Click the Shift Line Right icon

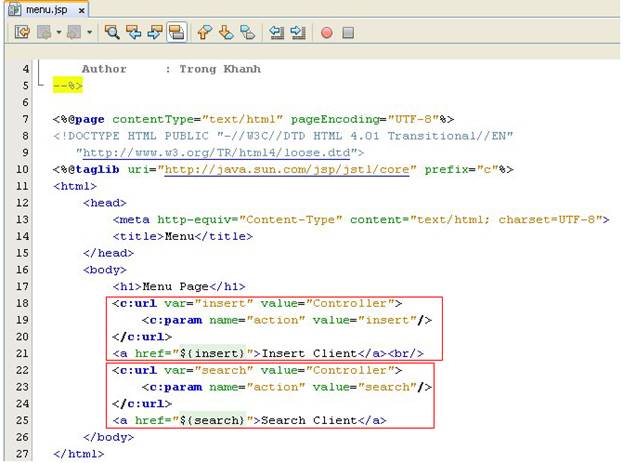point(298,32)
